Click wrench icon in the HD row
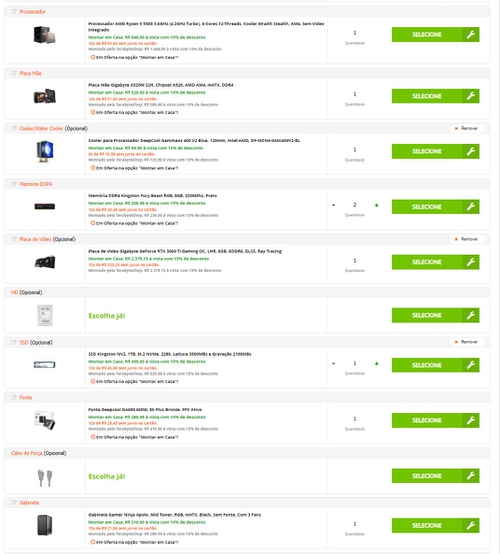The height and width of the screenshot is (554, 500). point(471,315)
